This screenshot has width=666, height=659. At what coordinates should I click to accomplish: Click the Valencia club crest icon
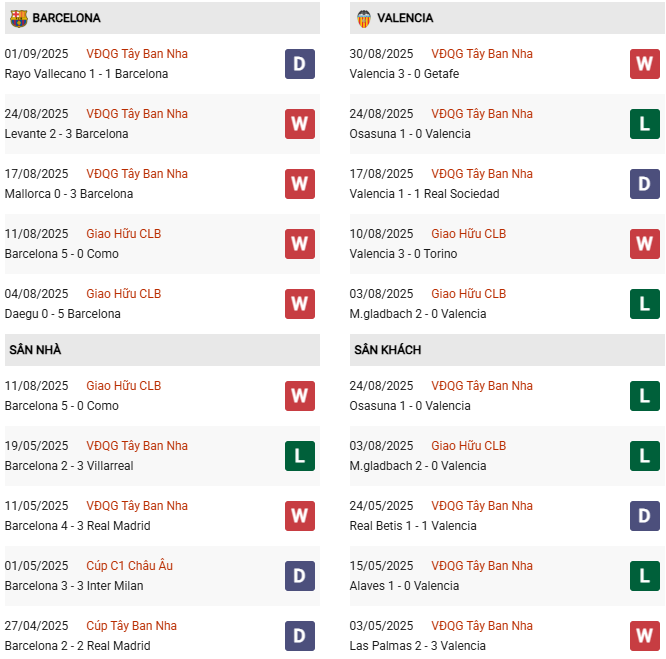363,18
